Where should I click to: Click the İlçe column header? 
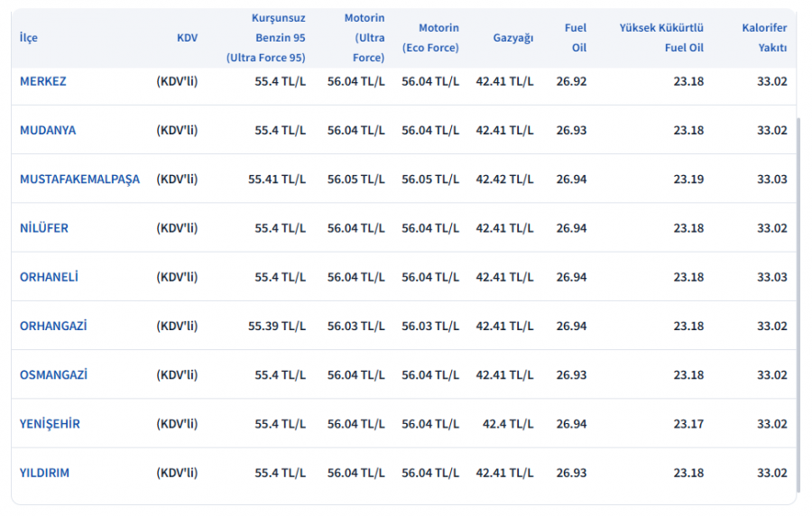[x=29, y=38]
